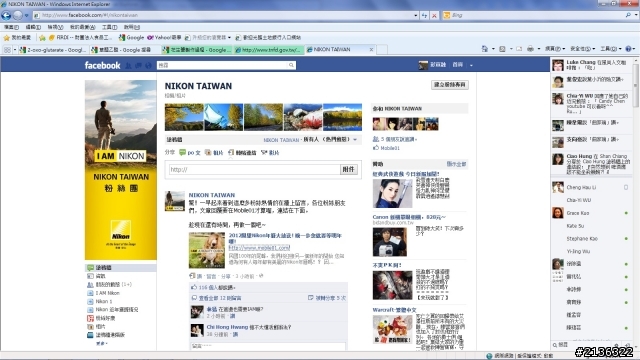Open the Warcraft sponsored ad title

(x=394, y=310)
